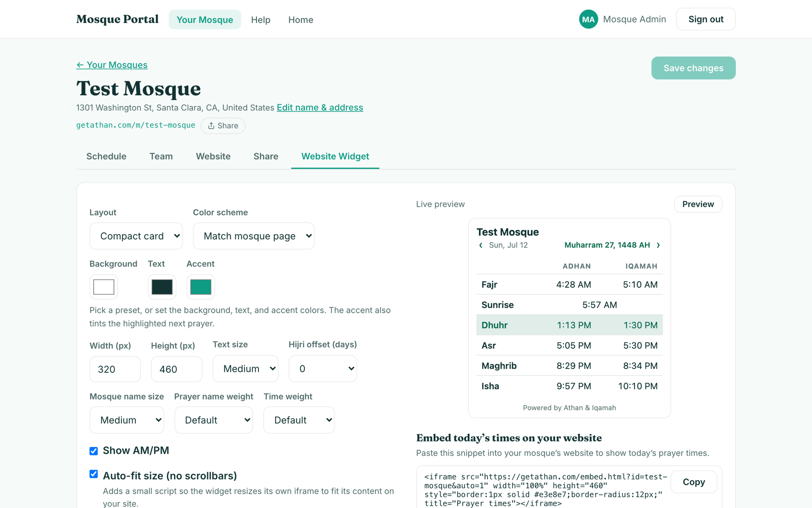
Task: Click the MA avatar icon
Action: point(588,19)
